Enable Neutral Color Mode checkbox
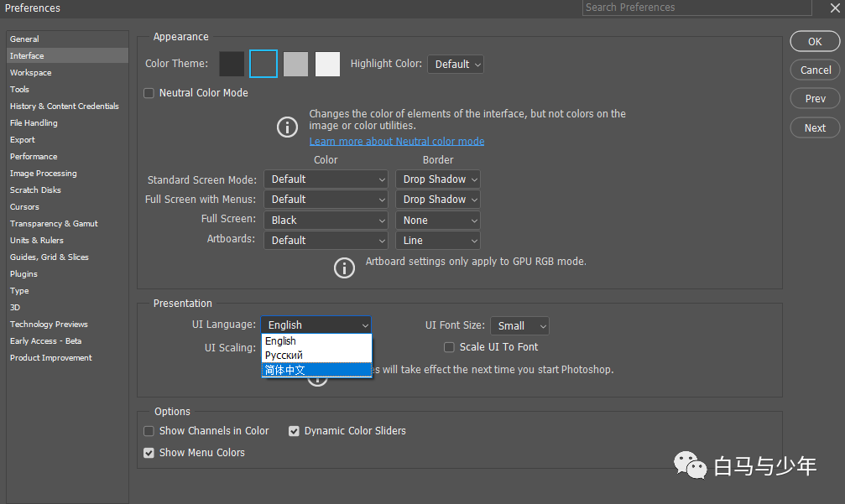Image resolution: width=845 pixels, height=504 pixels. pyautogui.click(x=149, y=93)
